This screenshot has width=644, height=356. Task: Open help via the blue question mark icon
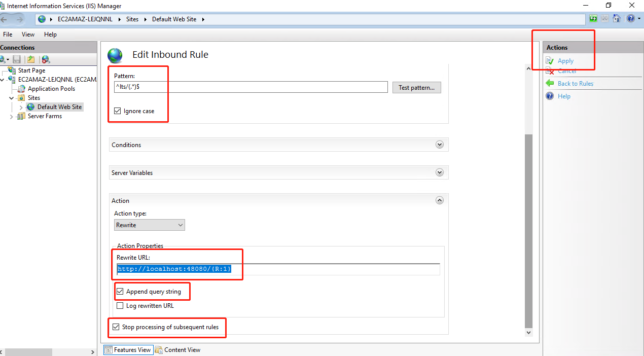(x=630, y=18)
